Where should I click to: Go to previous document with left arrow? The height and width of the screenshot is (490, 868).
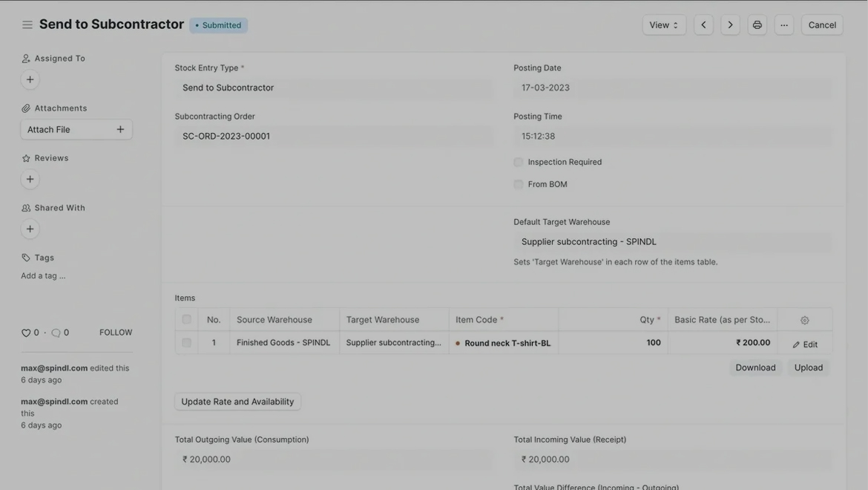703,24
